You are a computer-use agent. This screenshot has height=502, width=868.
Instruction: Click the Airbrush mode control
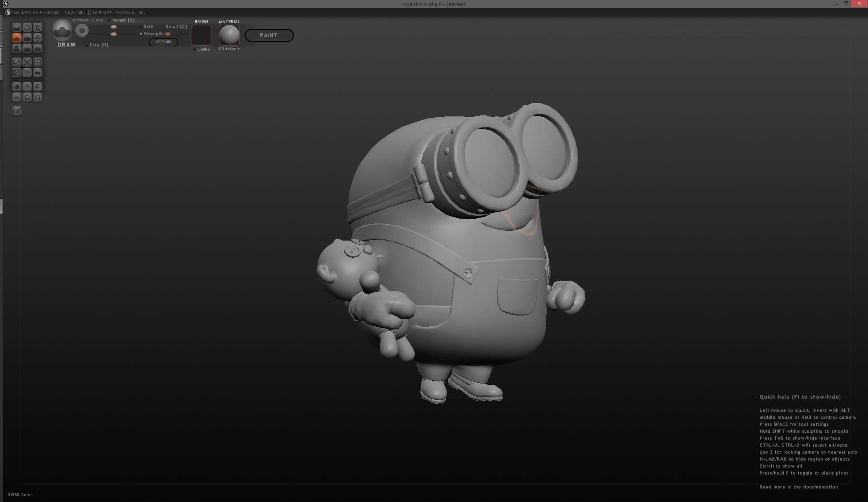(81, 20)
